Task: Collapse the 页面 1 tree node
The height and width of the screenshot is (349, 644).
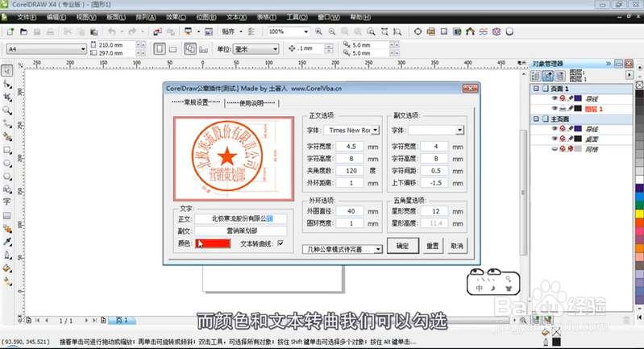Action: (x=536, y=89)
